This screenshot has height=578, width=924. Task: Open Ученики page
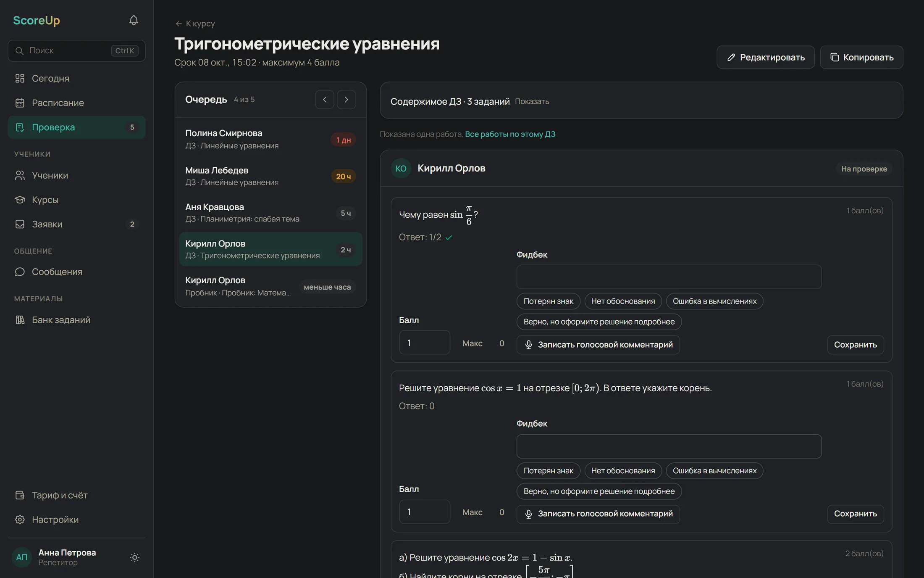pos(76,175)
